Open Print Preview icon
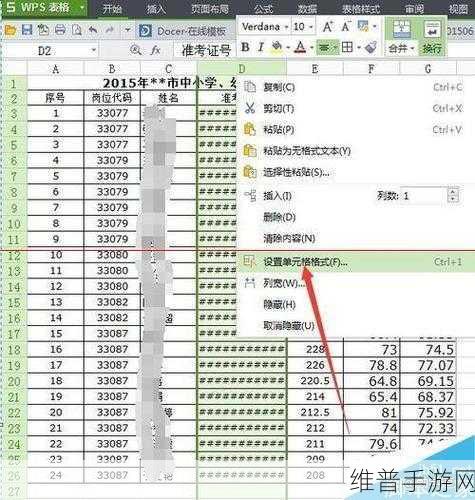Image resolution: width=475 pixels, height=500 pixels. 76,31
